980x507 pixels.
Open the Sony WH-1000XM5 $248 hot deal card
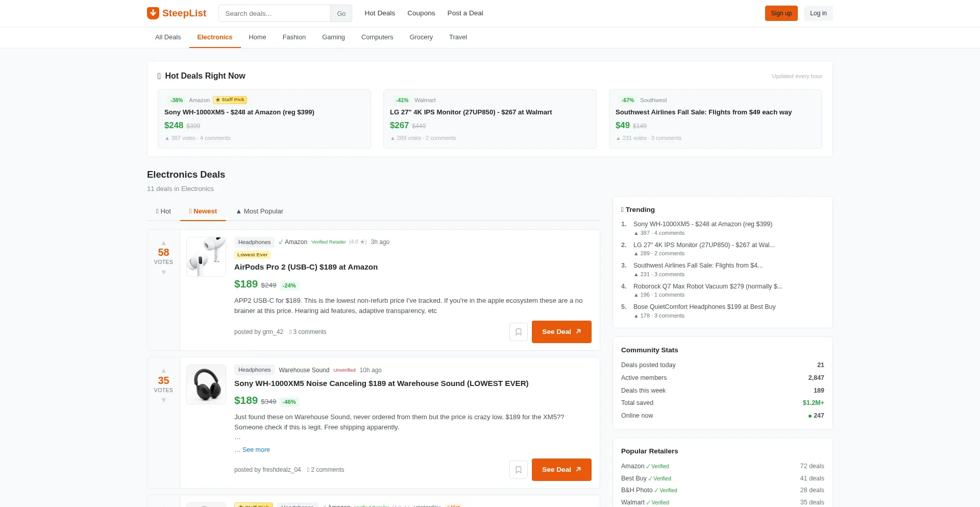(264, 119)
